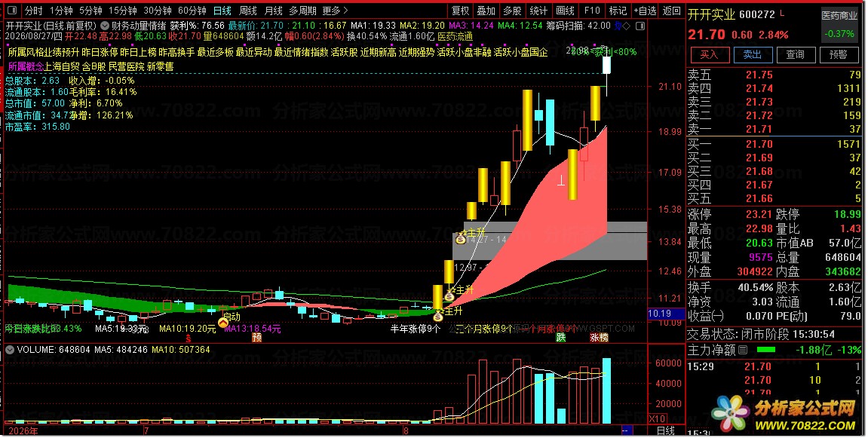Open 多周期 multi-period view

point(303,11)
